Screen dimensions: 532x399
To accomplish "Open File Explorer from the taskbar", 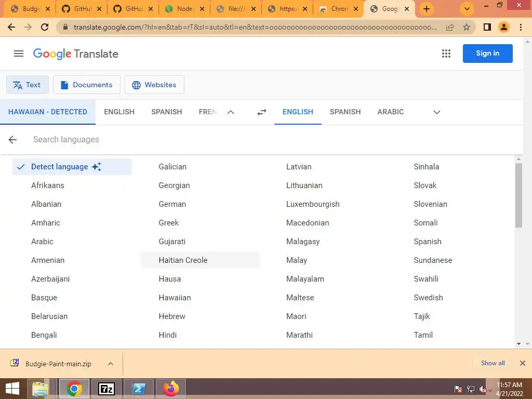I will click(41, 389).
